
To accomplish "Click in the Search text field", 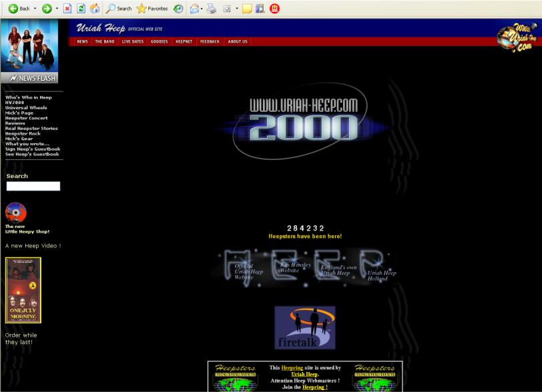I will (x=33, y=186).
